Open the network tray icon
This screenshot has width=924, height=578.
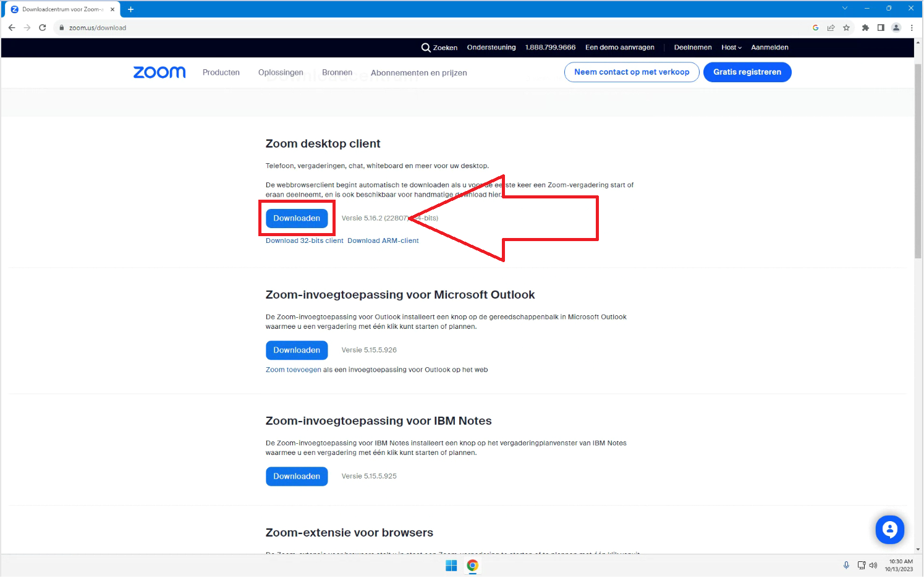pyautogui.click(x=862, y=565)
